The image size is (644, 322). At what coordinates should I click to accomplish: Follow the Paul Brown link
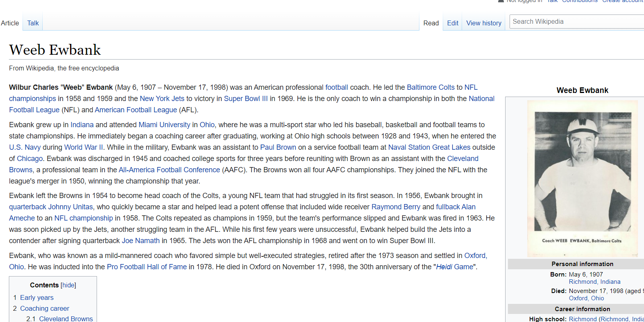[x=278, y=147]
